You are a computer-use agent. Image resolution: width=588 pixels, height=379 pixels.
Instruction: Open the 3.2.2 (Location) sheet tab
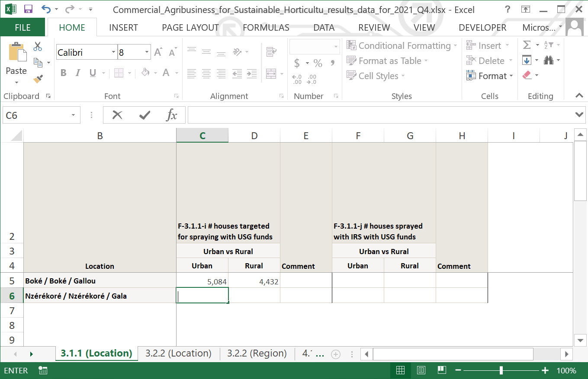(x=178, y=354)
